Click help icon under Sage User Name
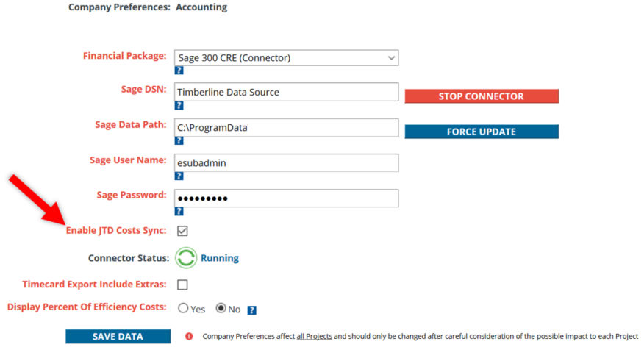 (179, 176)
